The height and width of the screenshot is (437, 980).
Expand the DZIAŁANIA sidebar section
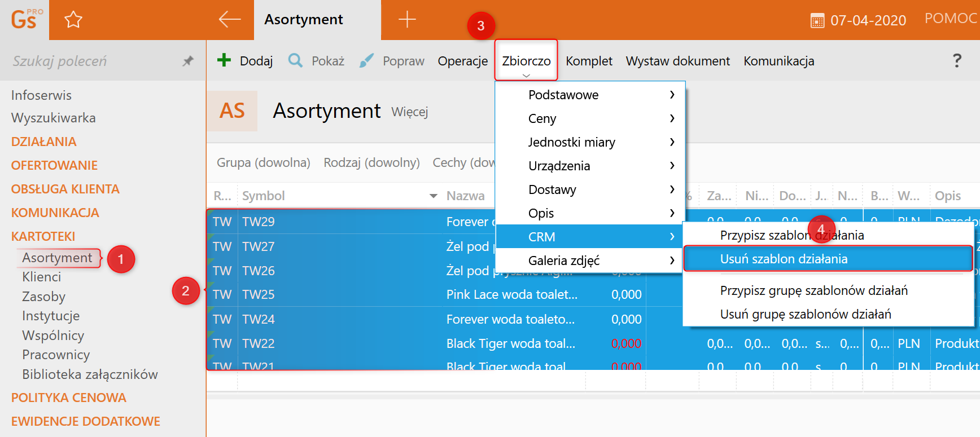click(44, 142)
